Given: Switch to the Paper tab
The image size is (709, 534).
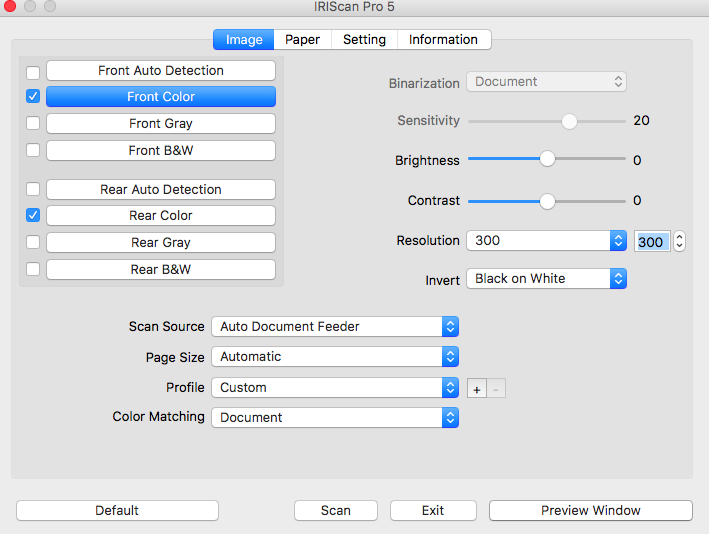Looking at the screenshot, I should click(x=302, y=39).
